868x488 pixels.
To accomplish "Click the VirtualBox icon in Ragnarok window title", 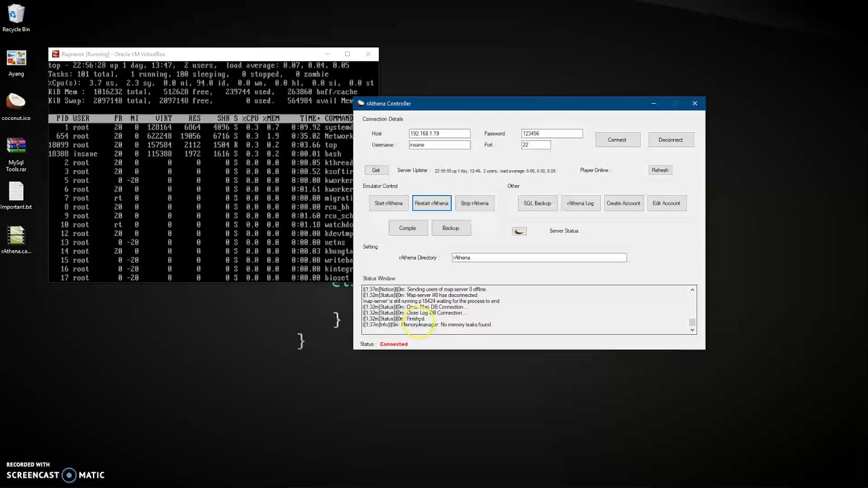I will coord(55,54).
